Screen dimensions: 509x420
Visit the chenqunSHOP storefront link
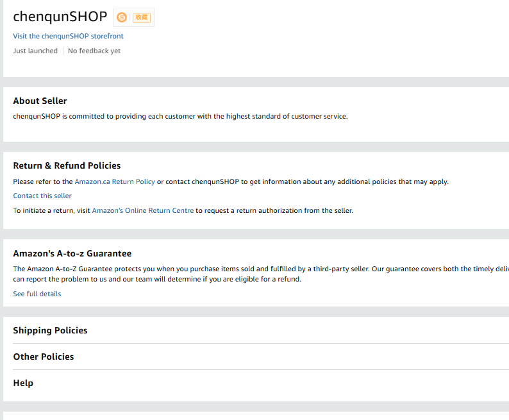(x=68, y=36)
